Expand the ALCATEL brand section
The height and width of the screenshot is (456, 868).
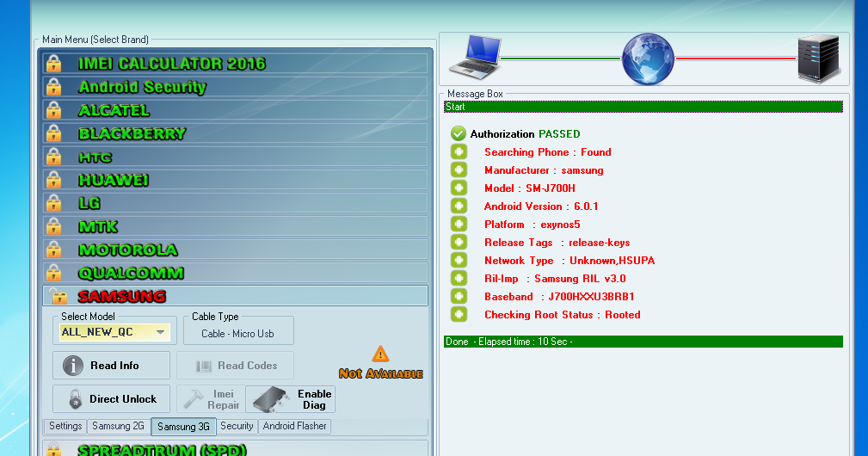click(235, 110)
